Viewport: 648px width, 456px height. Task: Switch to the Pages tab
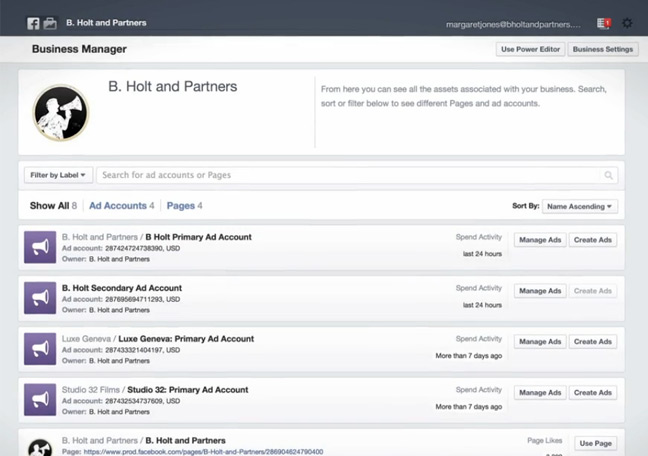[x=184, y=206]
